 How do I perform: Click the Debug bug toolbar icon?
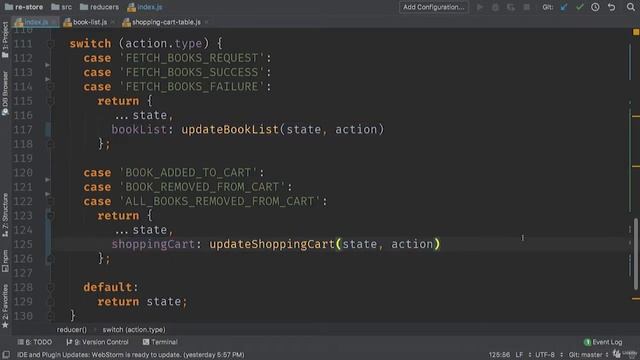pyautogui.click(x=495, y=7)
